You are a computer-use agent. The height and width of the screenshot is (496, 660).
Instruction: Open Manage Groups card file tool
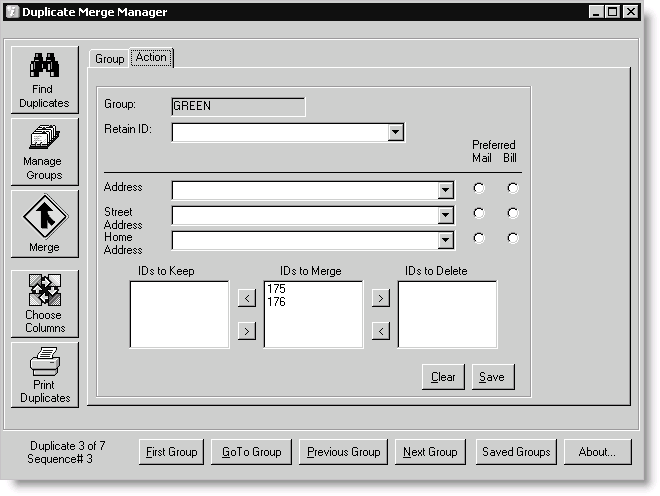pyautogui.click(x=45, y=152)
